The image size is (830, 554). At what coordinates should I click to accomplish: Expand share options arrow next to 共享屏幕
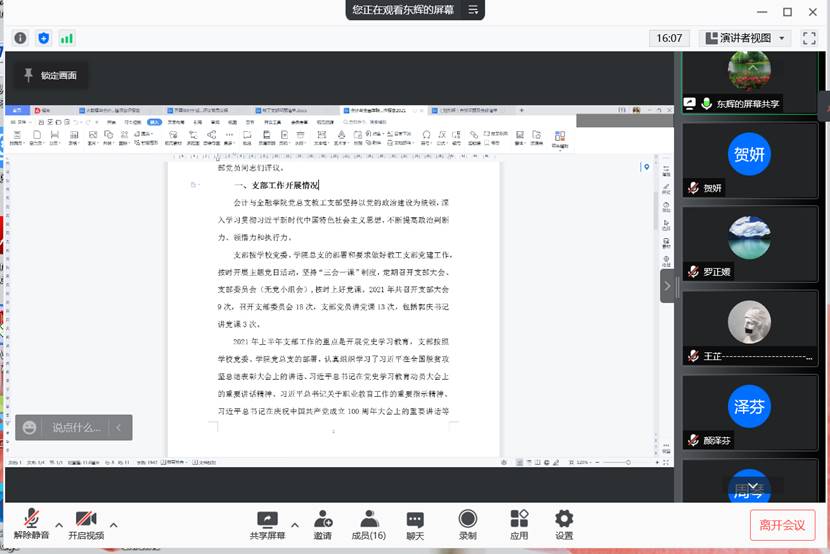point(295,525)
